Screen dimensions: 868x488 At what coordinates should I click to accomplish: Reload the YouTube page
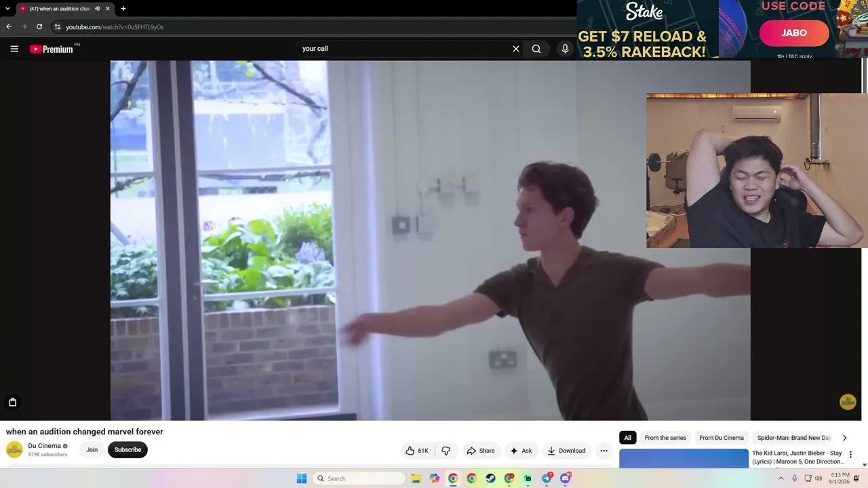(x=39, y=27)
